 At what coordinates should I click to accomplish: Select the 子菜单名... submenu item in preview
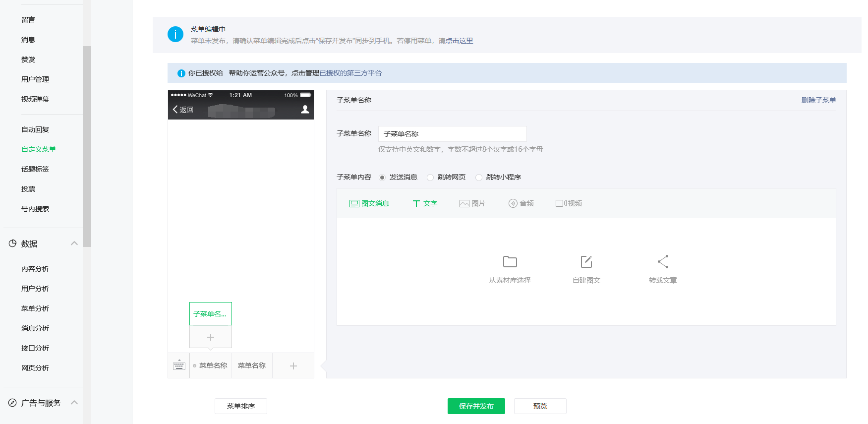[x=211, y=314]
